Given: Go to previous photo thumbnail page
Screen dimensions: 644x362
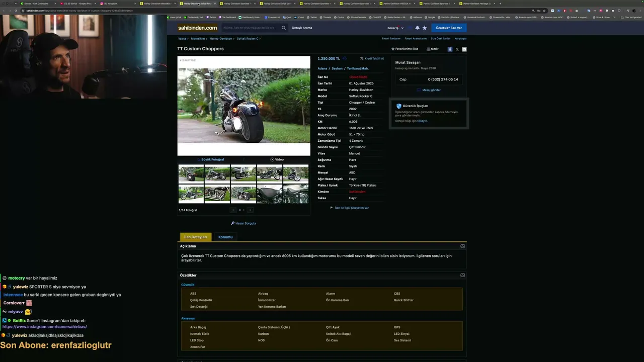Looking at the screenshot, I should click(233, 210).
